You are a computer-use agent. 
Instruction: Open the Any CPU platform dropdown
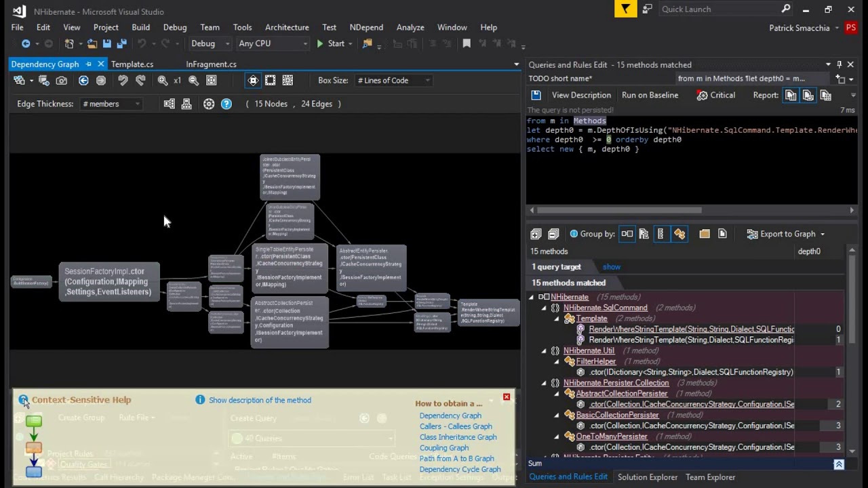273,43
